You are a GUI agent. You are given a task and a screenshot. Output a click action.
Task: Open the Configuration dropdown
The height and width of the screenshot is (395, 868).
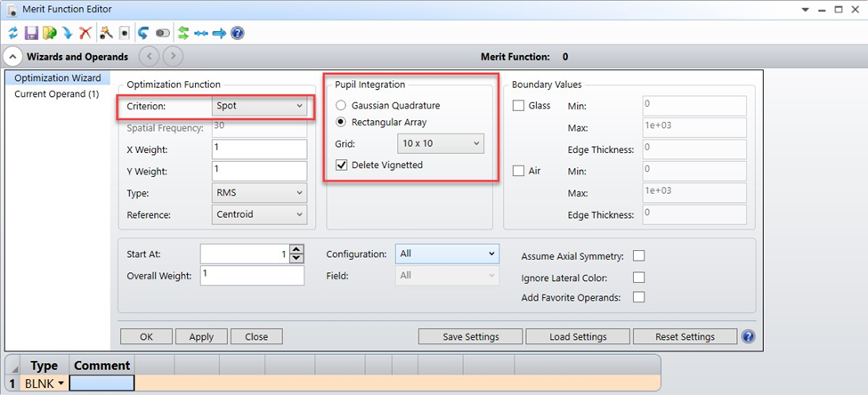(447, 254)
